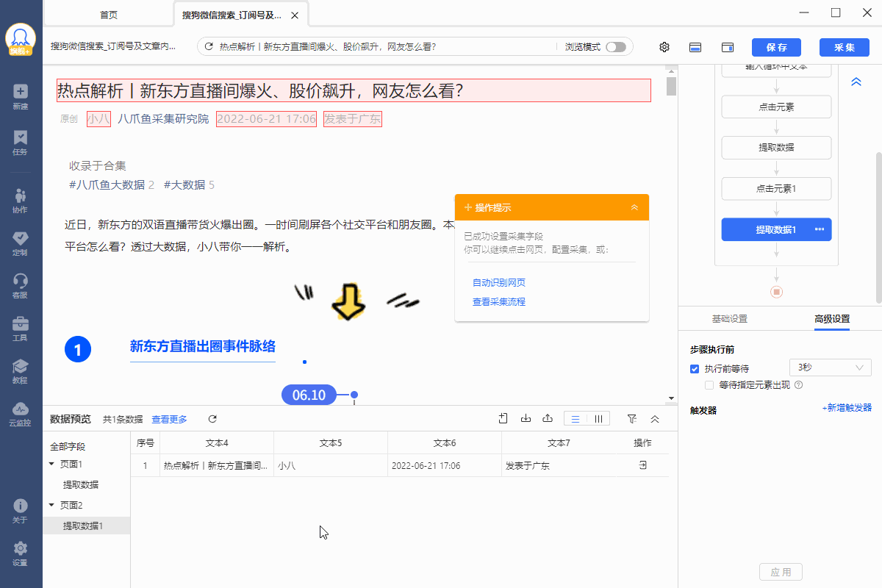Image resolution: width=882 pixels, height=588 pixels.
Task: Switch to column view icon
Action: pos(598,419)
